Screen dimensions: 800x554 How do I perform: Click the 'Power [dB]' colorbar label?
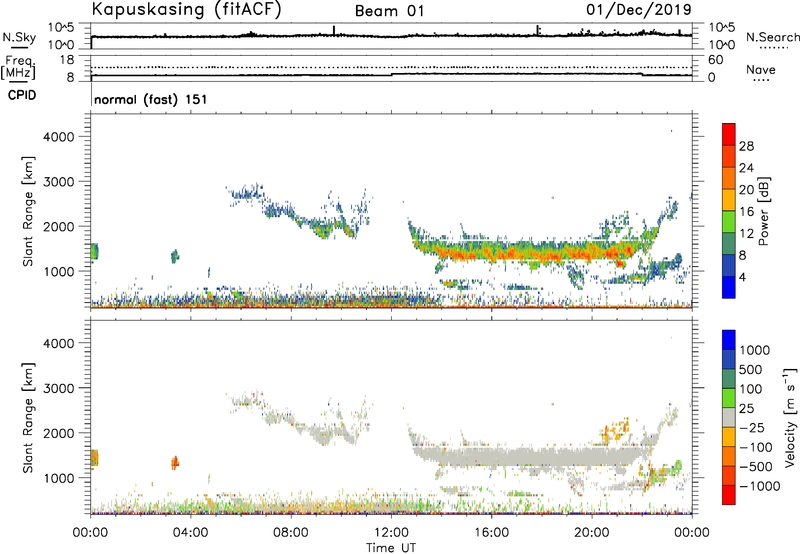pos(763,211)
